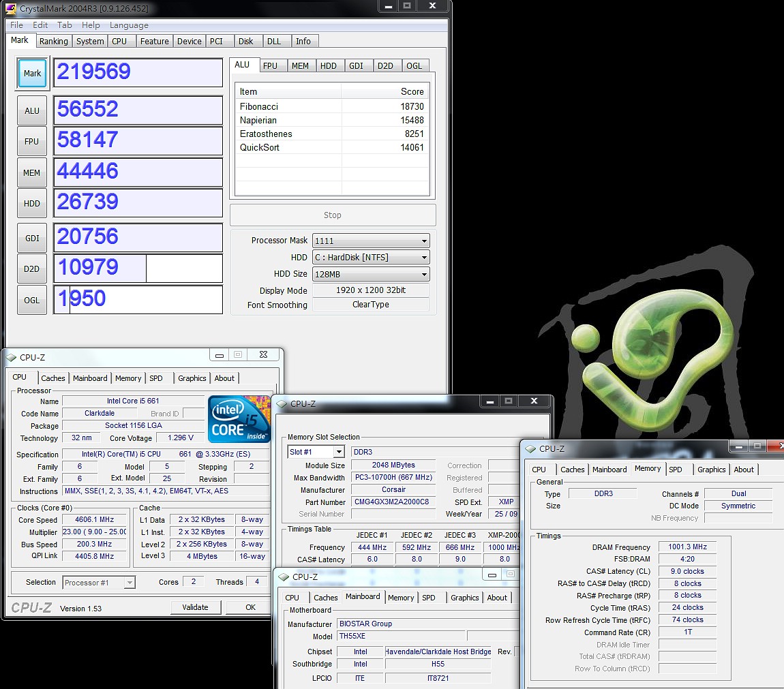The image size is (784, 689).
Task: Run the full Mark benchmark
Action: 32,74
